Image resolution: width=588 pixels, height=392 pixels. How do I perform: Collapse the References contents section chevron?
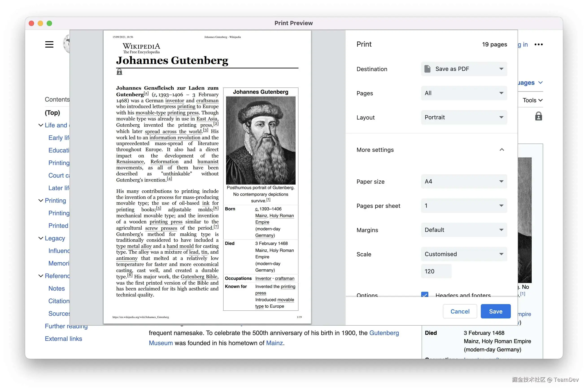pyautogui.click(x=41, y=276)
